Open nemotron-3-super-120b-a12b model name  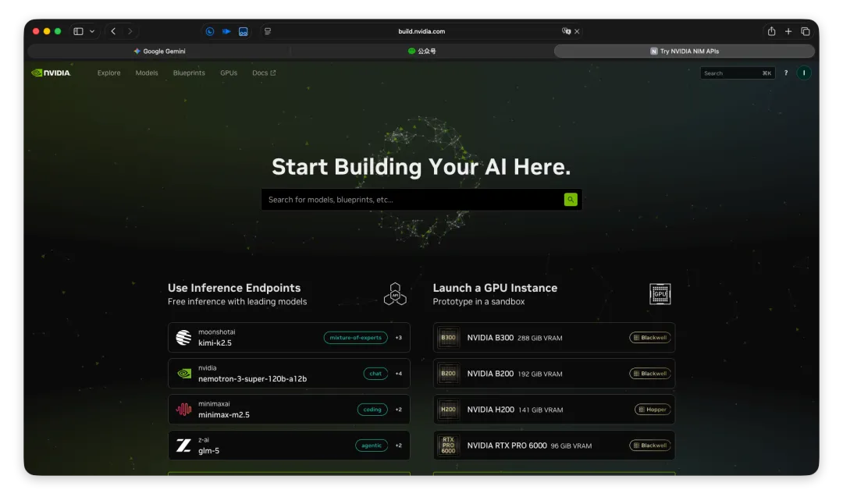[252, 379]
